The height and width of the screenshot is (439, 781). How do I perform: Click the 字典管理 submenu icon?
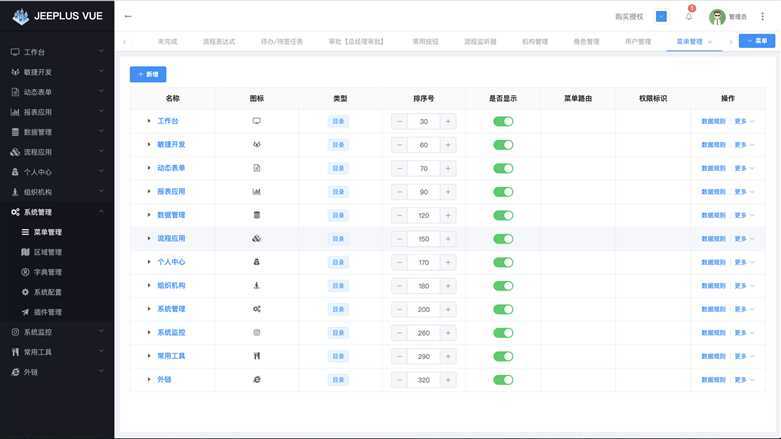25,272
